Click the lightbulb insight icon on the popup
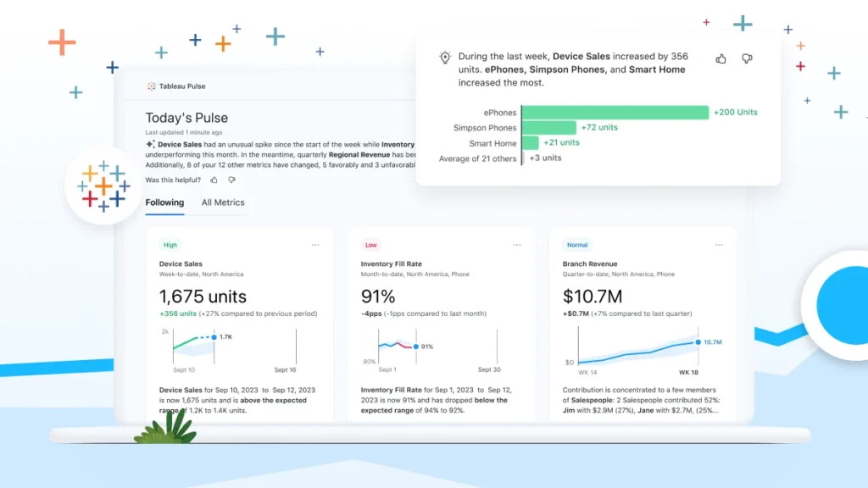 (x=445, y=58)
